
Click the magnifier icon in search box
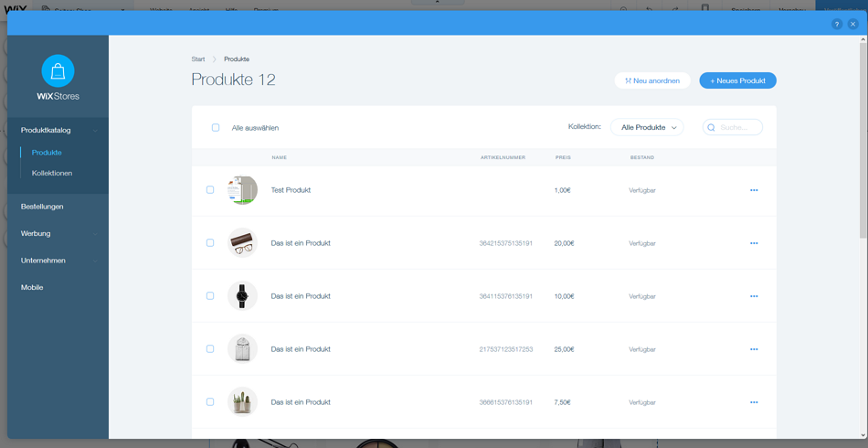[x=712, y=128]
